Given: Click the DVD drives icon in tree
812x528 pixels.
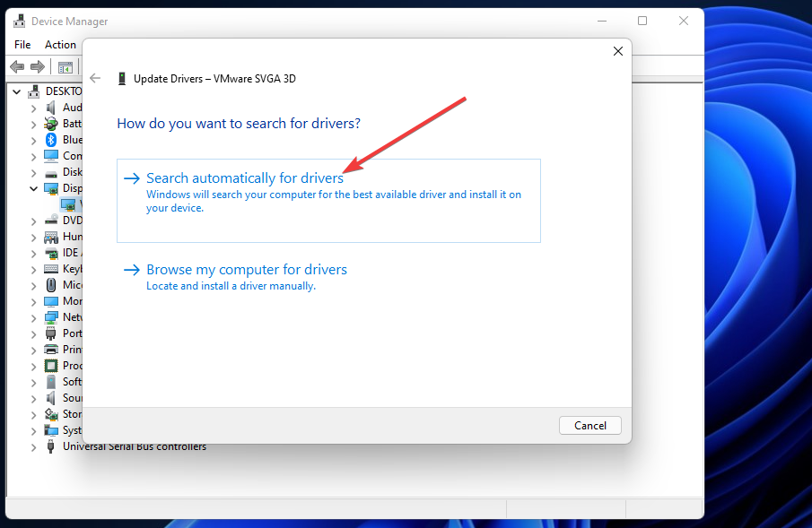Looking at the screenshot, I should [x=51, y=221].
